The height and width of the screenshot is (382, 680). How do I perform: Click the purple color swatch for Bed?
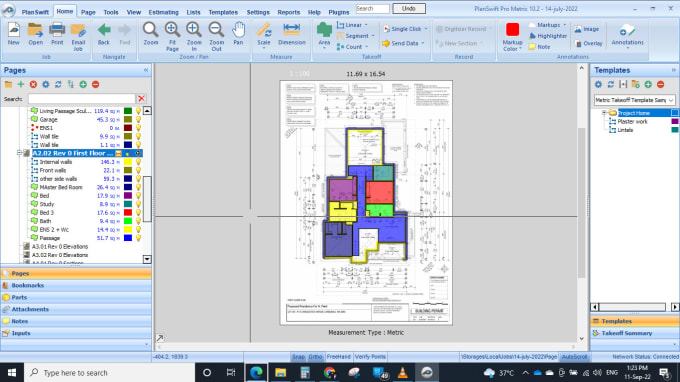point(128,196)
